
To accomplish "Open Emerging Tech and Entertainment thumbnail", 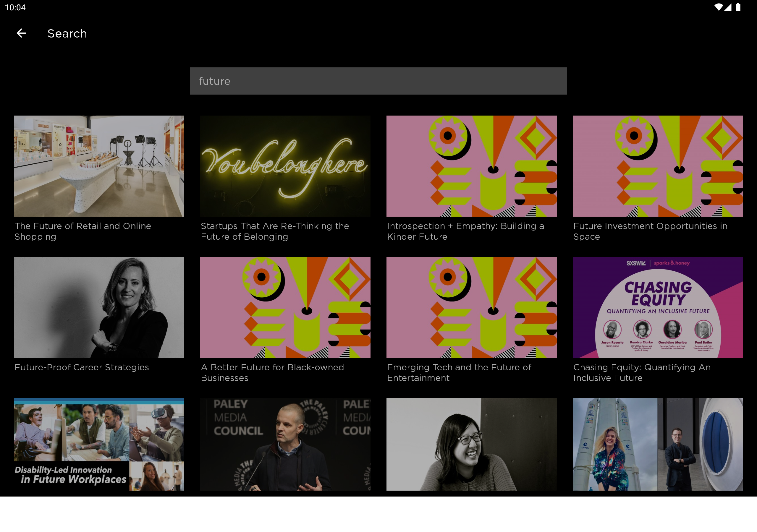I will click(x=471, y=307).
